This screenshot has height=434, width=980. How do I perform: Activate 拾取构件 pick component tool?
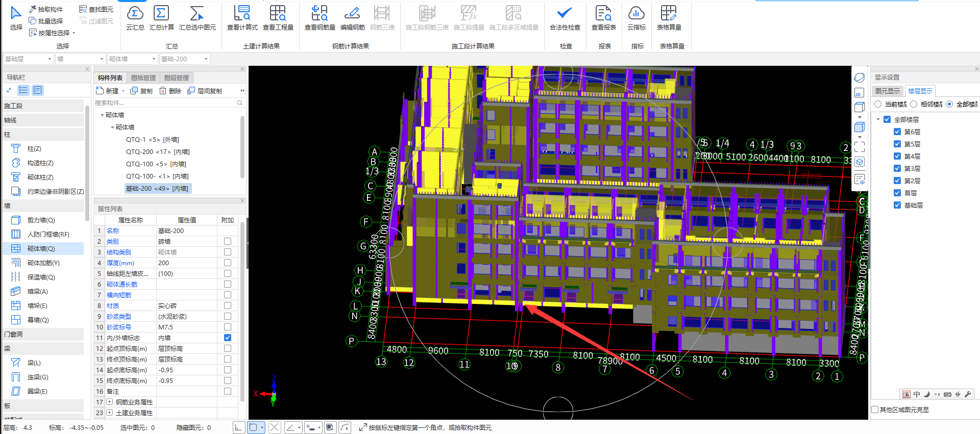point(46,9)
